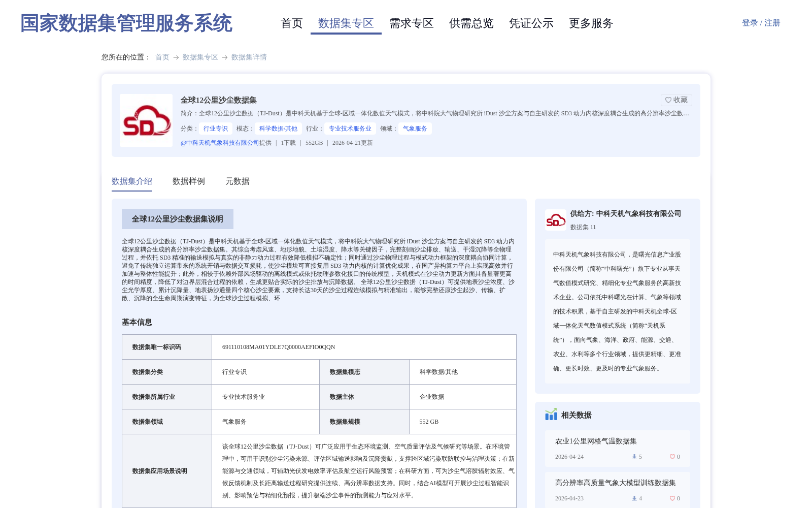Click the supplier SD logo icon

coord(556,220)
